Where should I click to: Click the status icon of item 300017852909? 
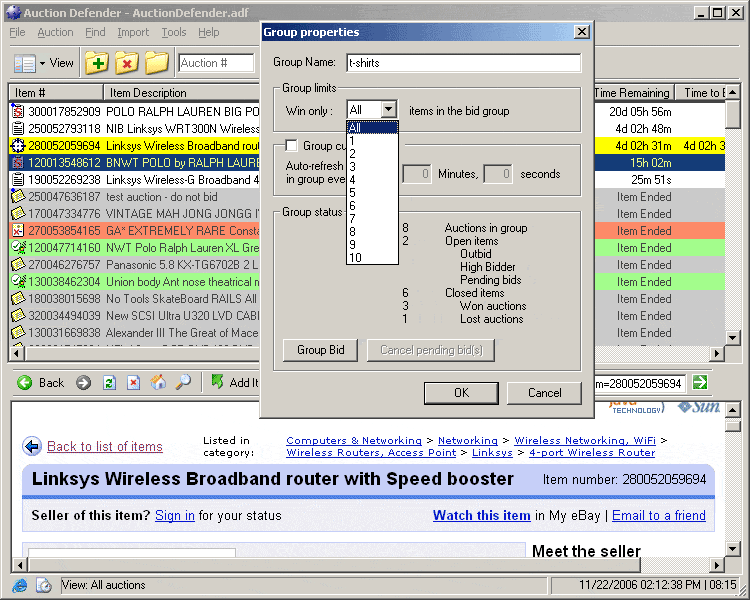18,111
